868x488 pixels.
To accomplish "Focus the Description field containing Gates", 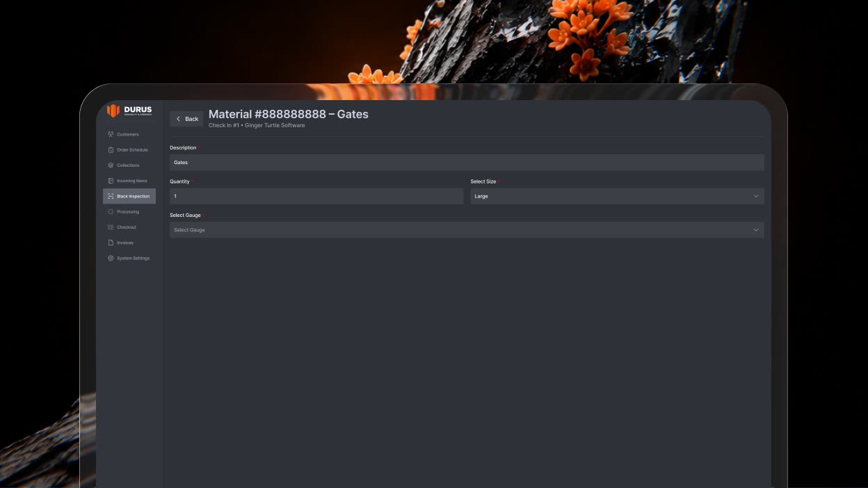I will point(467,163).
